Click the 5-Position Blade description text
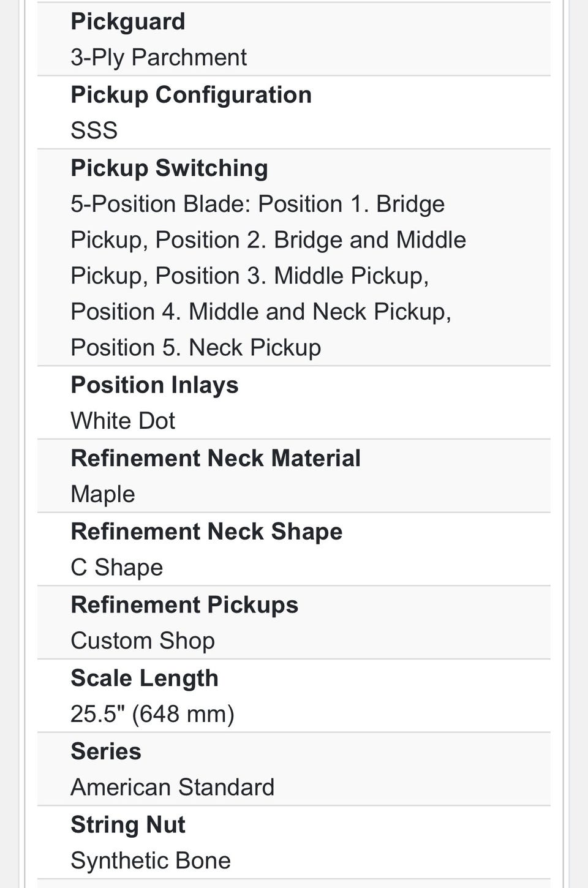 [268, 276]
